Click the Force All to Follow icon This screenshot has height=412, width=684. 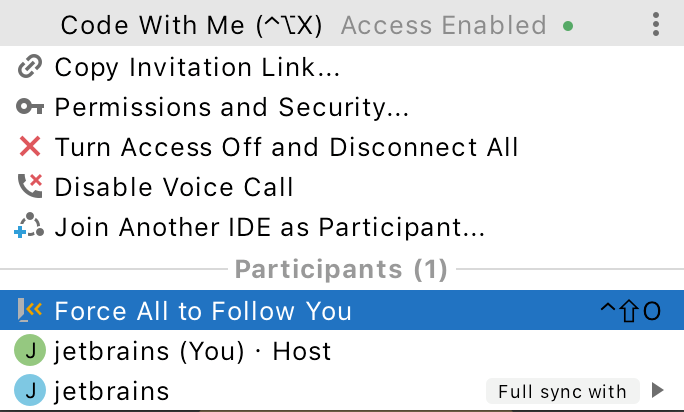point(30,311)
